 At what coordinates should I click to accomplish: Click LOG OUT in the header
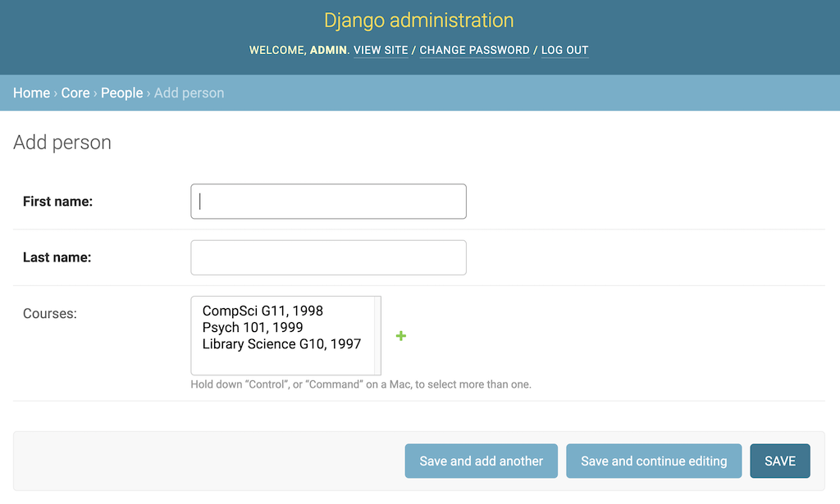coord(564,50)
